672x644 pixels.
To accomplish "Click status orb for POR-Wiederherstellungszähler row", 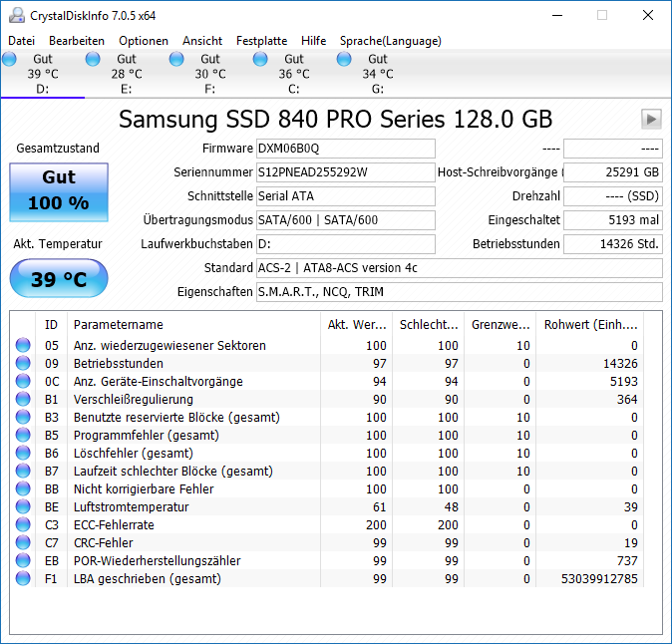I will point(23,561).
